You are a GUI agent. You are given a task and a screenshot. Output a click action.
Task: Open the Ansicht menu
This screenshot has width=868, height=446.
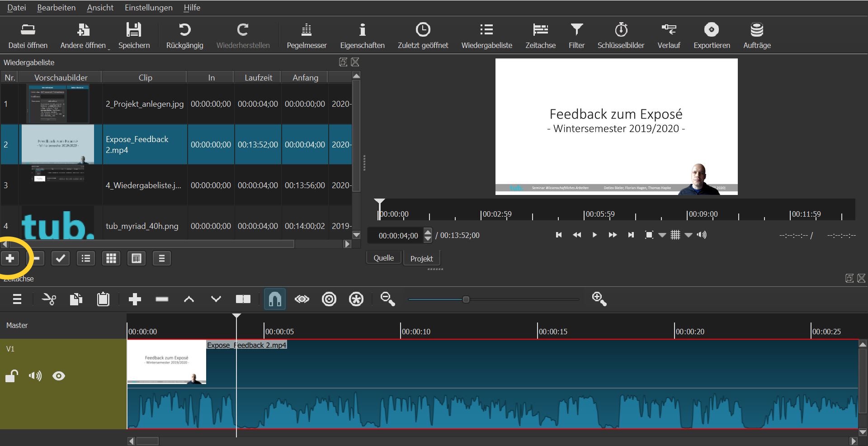(100, 8)
